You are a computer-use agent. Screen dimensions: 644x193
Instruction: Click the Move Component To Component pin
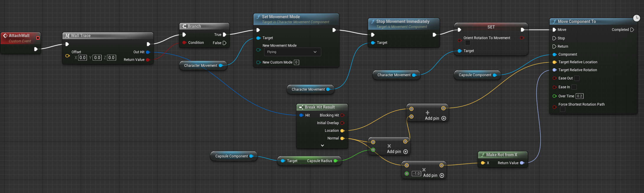tap(554, 54)
